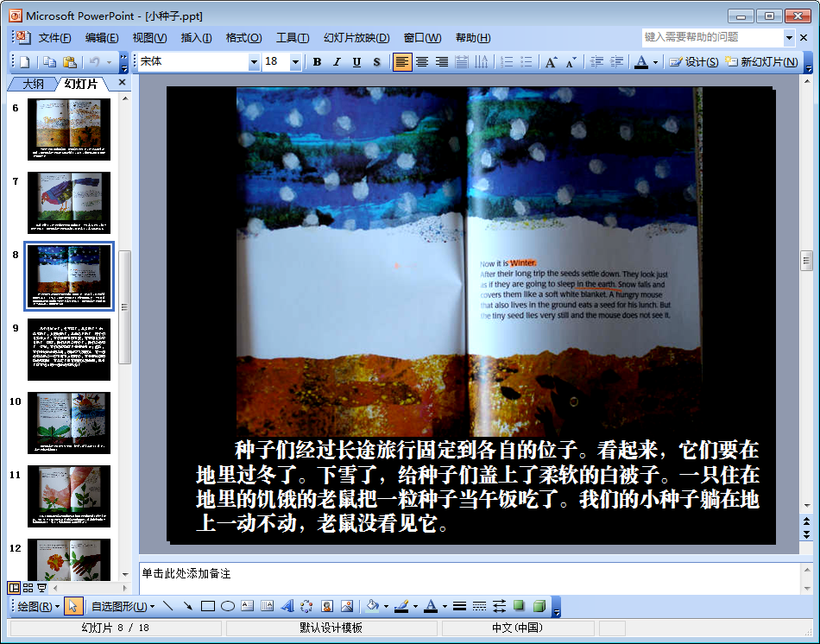The width and height of the screenshot is (820, 644).
Task: Click the center alignment icon
Action: tap(422, 62)
